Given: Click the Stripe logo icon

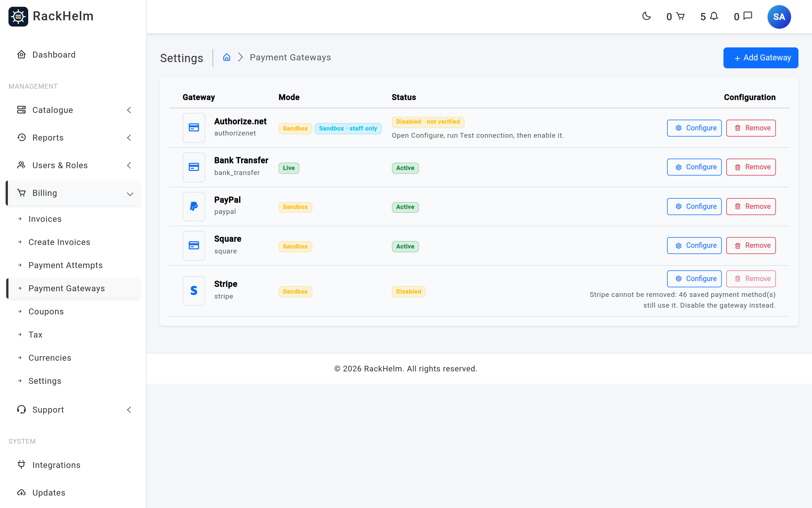Looking at the screenshot, I should coord(194,291).
